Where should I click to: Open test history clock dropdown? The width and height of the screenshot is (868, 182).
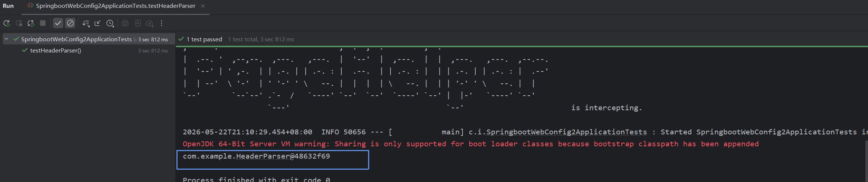110,23
